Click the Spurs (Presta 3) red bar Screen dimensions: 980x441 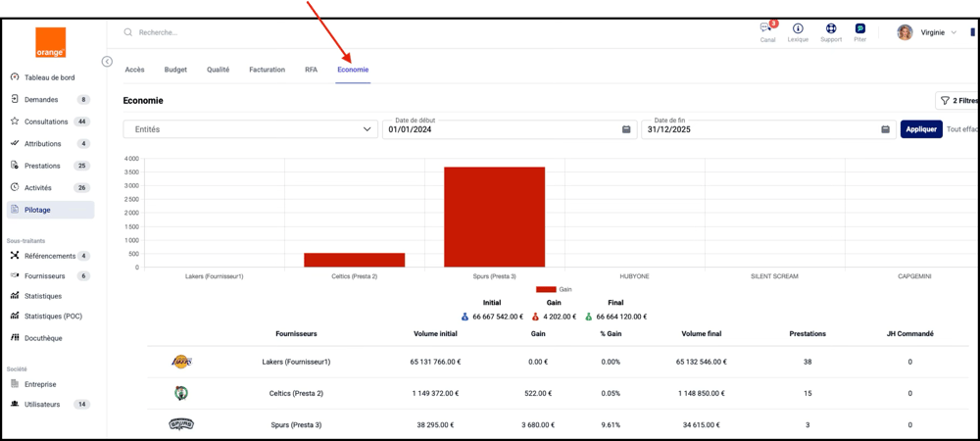pyautogui.click(x=494, y=217)
